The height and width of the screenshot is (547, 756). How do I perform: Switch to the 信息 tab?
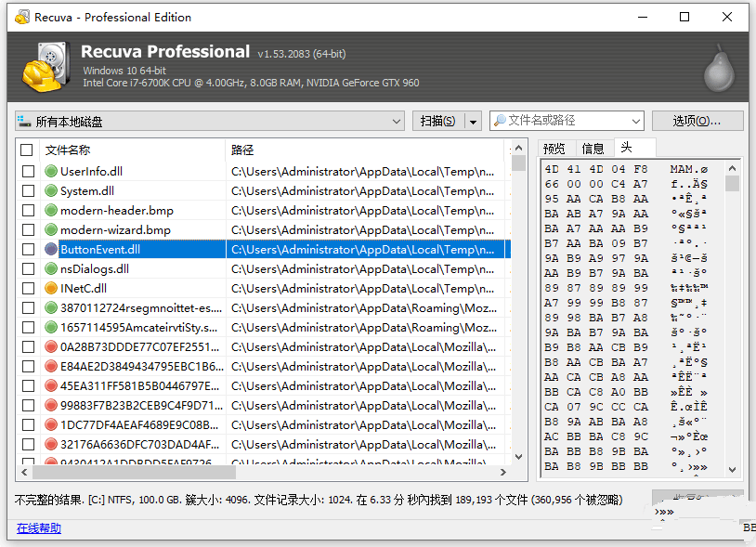[x=593, y=149]
